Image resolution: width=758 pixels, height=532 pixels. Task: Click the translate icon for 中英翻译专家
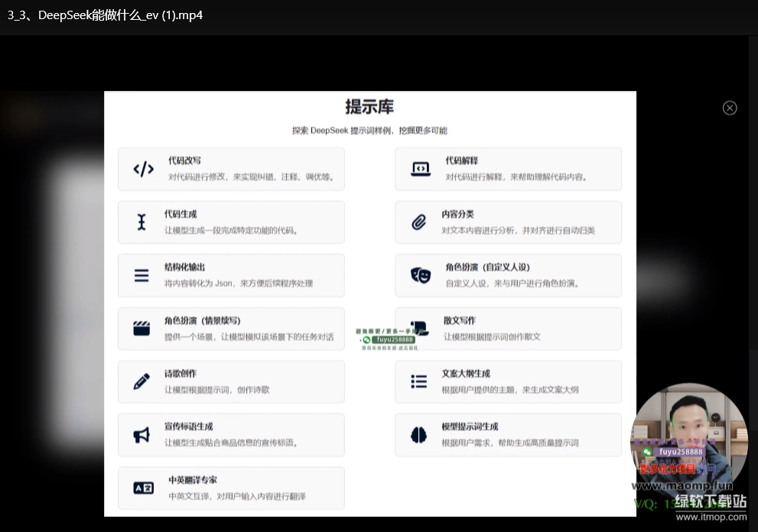[143, 488]
